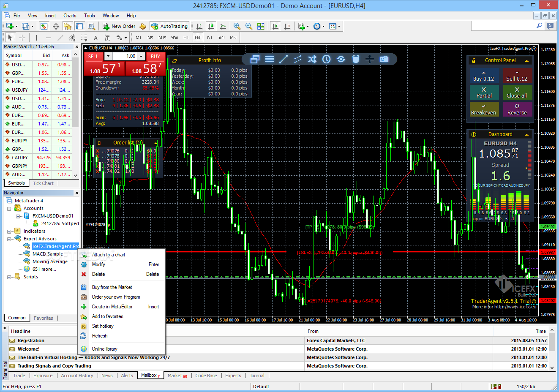The image size is (559, 392).
Task: Click the trash bin icon in chart toolbar
Action: pyautogui.click(x=356, y=59)
